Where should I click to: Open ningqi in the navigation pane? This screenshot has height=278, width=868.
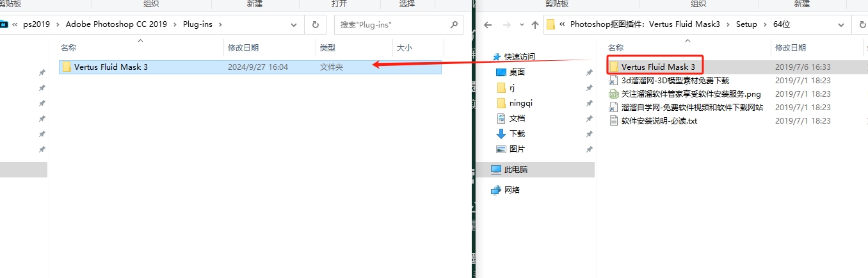pyautogui.click(x=521, y=102)
